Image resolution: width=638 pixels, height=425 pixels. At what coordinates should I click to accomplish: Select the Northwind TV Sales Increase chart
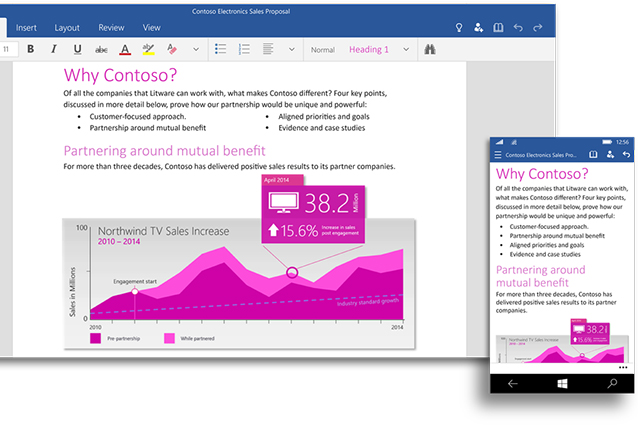click(x=239, y=284)
